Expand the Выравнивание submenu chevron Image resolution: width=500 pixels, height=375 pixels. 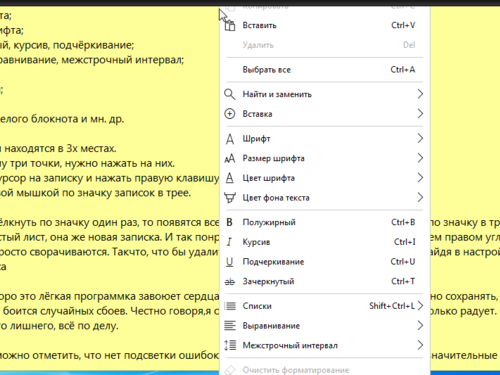tap(420, 325)
